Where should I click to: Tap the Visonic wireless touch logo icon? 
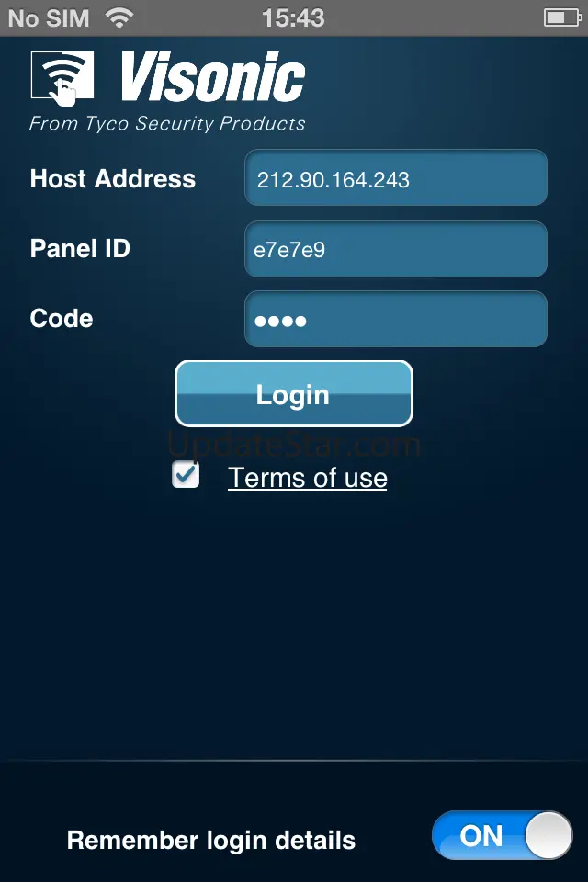pyautogui.click(x=62, y=78)
